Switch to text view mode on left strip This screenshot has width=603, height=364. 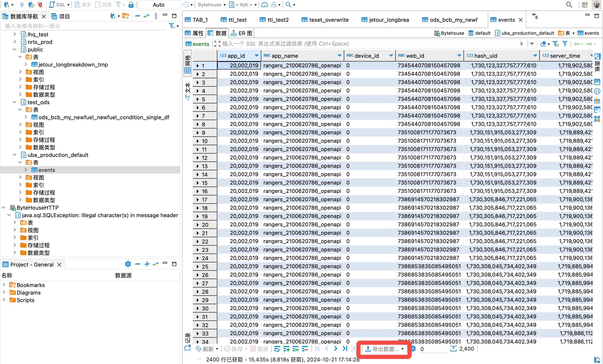tap(188, 91)
